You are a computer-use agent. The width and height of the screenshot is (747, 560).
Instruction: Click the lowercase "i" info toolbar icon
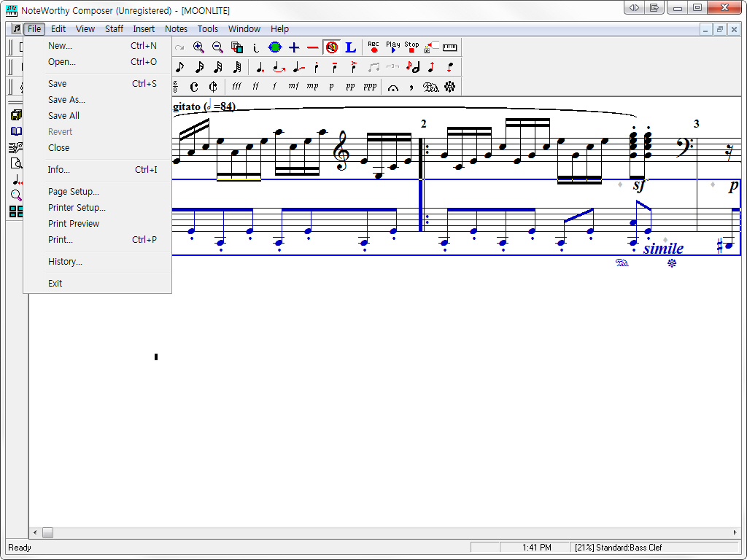click(256, 47)
